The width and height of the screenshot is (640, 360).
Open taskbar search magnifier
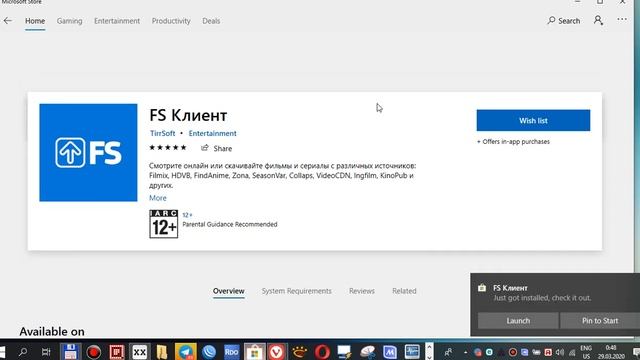tap(23, 351)
